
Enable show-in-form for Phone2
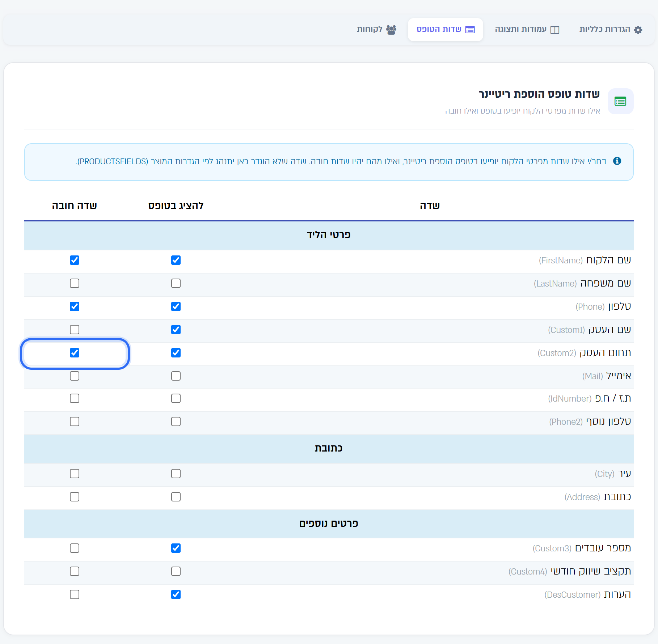coord(176,421)
